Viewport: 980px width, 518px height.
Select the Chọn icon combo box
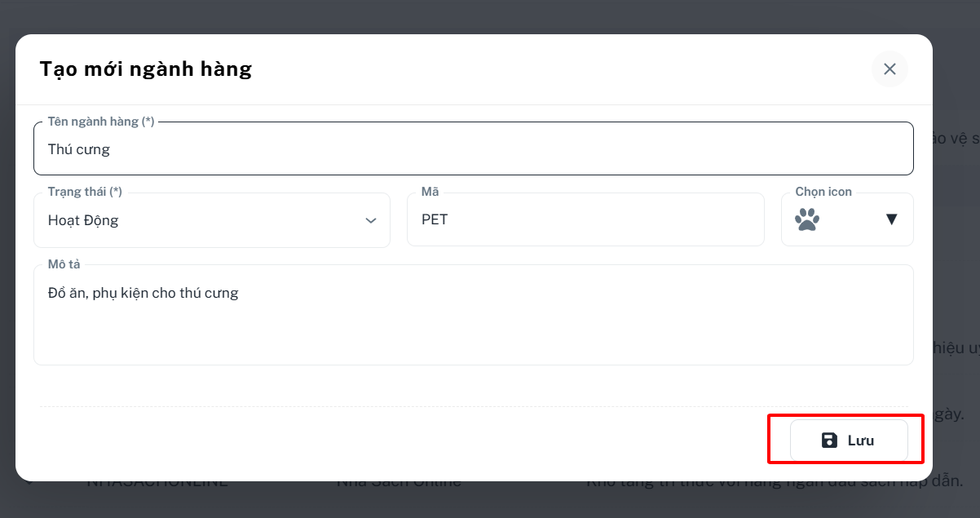pyautogui.click(x=847, y=219)
